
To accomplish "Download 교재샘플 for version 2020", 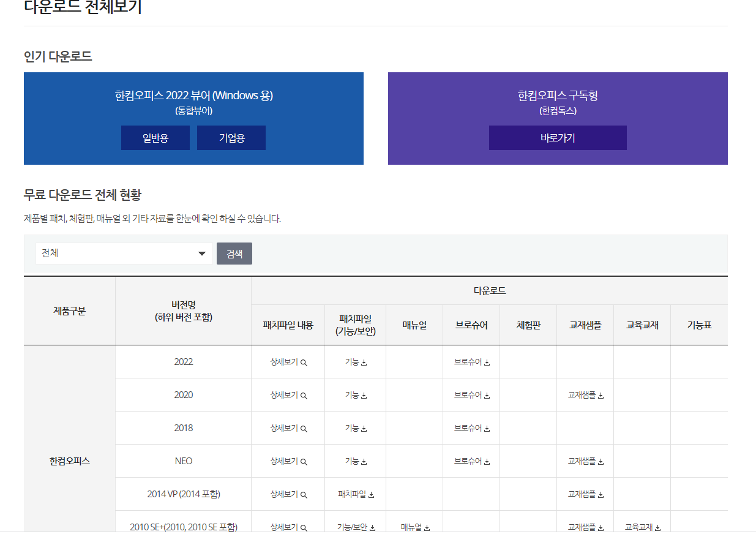I will tap(586, 395).
